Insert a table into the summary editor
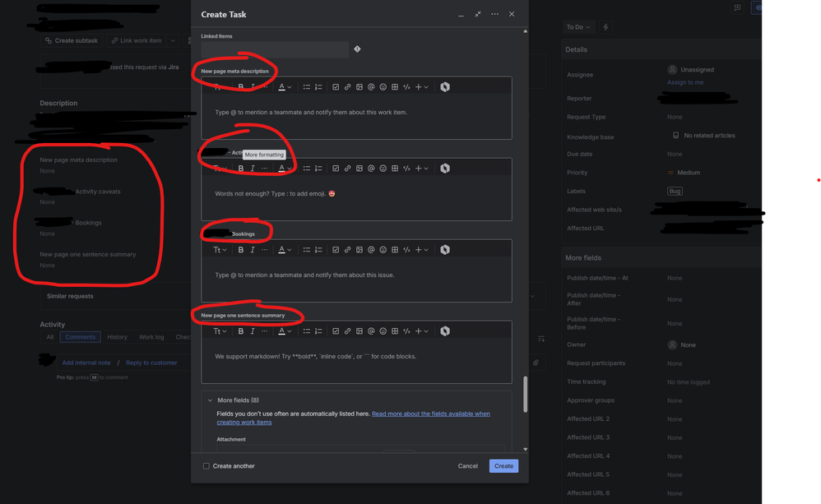This screenshot has height=504, width=821. [394, 331]
